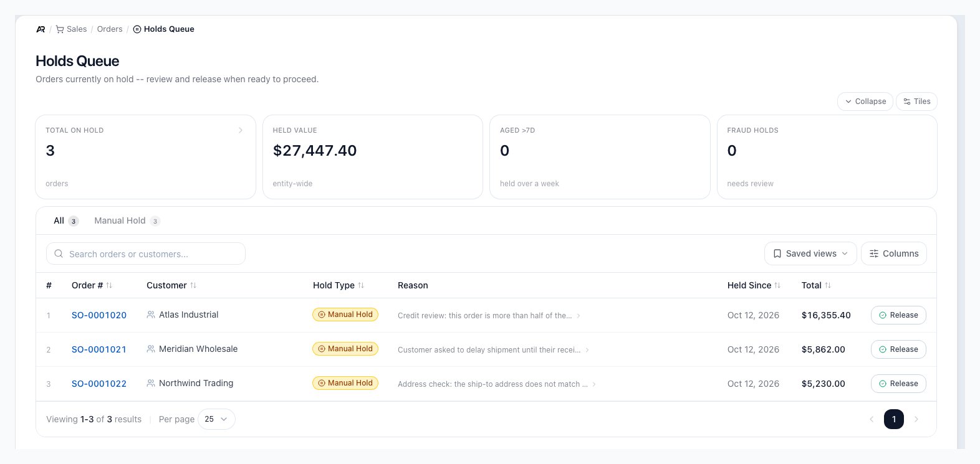The width and height of the screenshot is (980, 464).
Task: Click customer icon beside Northwind Trading
Action: click(x=151, y=384)
